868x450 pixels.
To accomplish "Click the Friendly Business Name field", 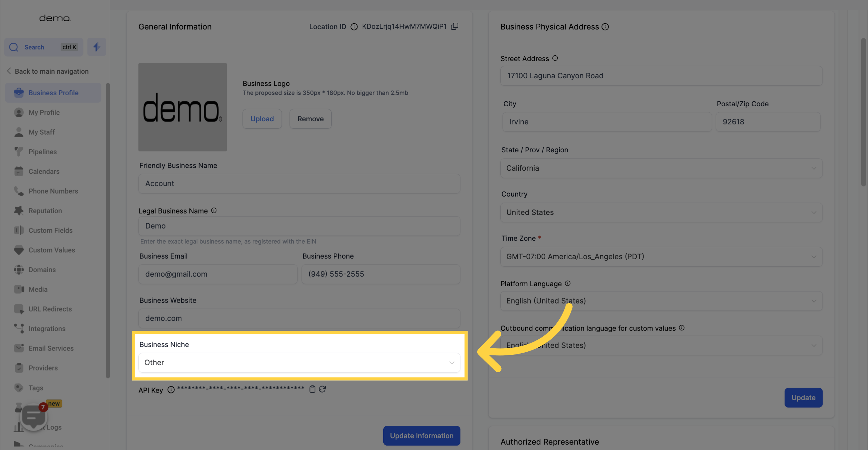I will tap(299, 184).
